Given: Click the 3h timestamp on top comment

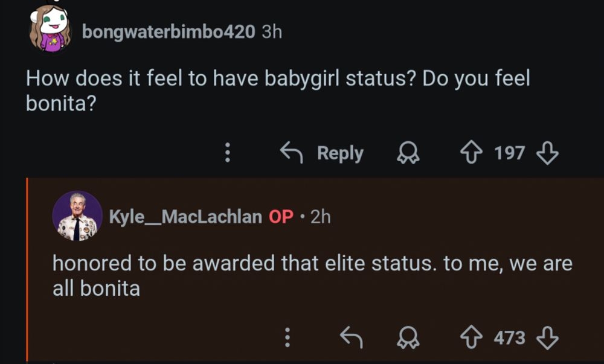Looking at the screenshot, I should pyautogui.click(x=272, y=31).
